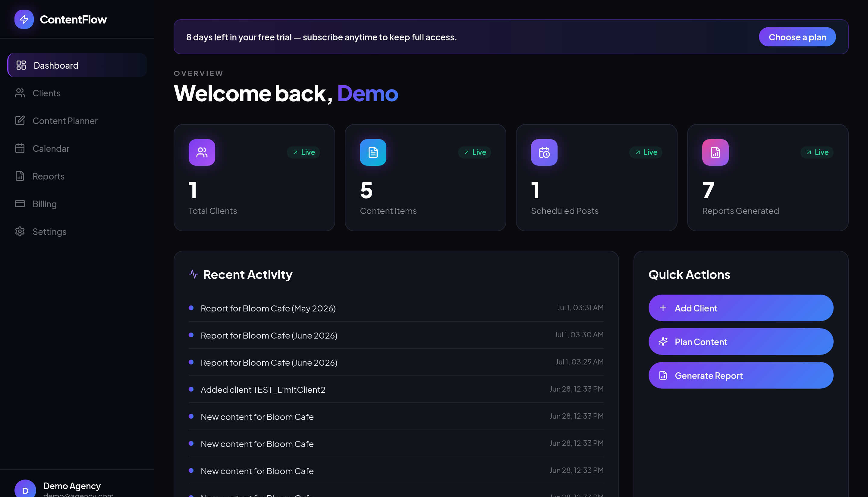This screenshot has height=497, width=868.
Task: Click the Reports document icon in sidebar
Action: 20,176
